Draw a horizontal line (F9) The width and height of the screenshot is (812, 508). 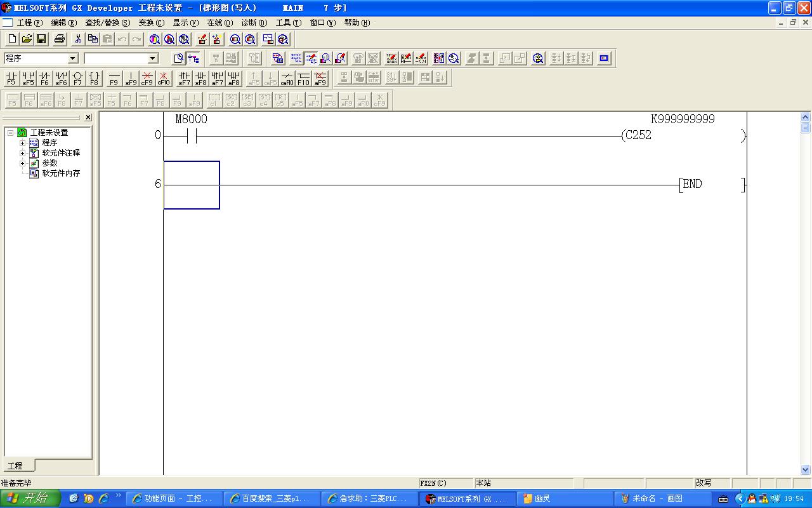coord(114,78)
